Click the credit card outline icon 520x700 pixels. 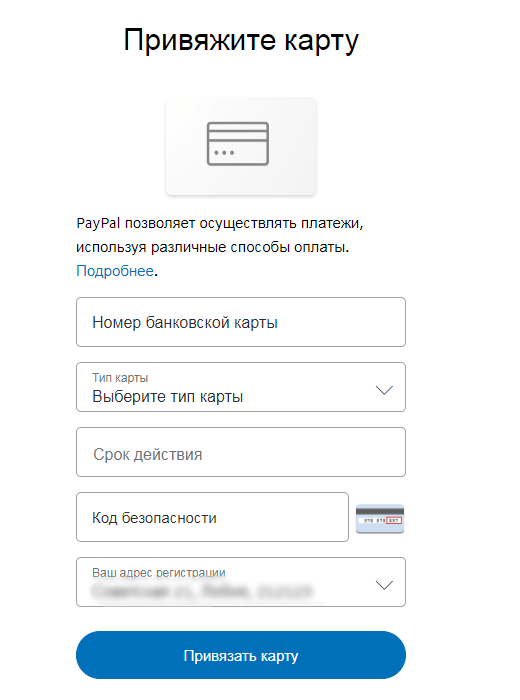coord(237,144)
